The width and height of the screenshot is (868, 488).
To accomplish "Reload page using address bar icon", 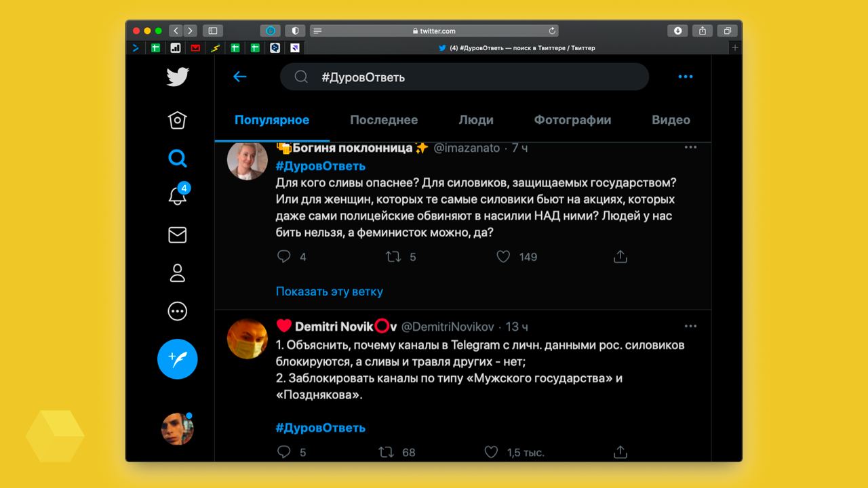I will point(552,30).
